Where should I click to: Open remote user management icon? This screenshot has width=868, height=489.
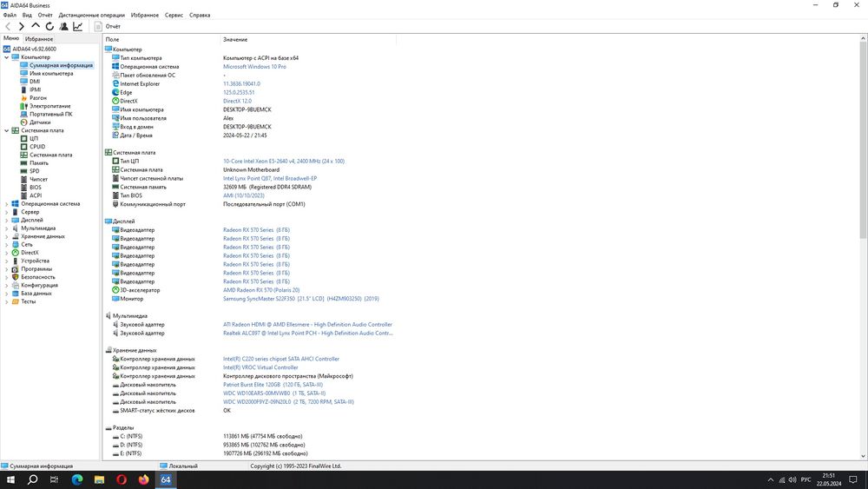coord(63,26)
